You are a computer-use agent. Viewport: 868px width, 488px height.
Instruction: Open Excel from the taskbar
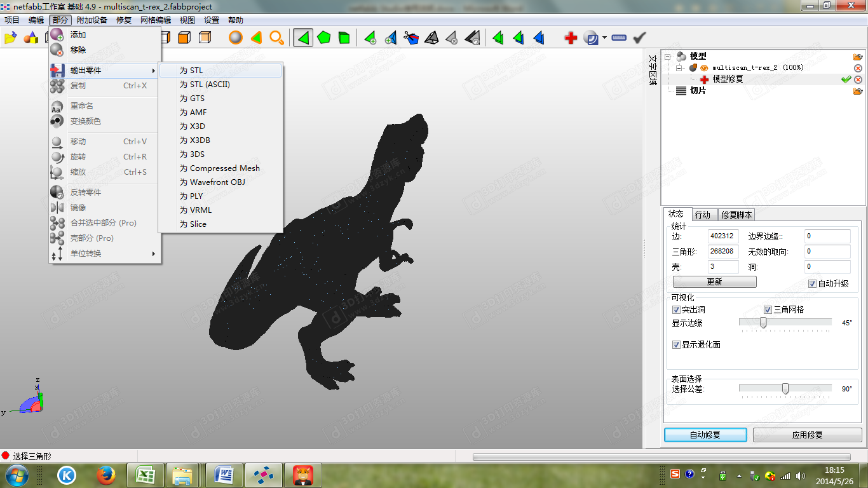[x=146, y=475]
